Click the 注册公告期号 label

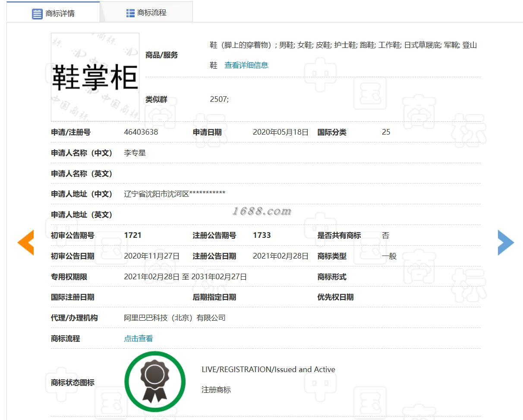[214, 235]
